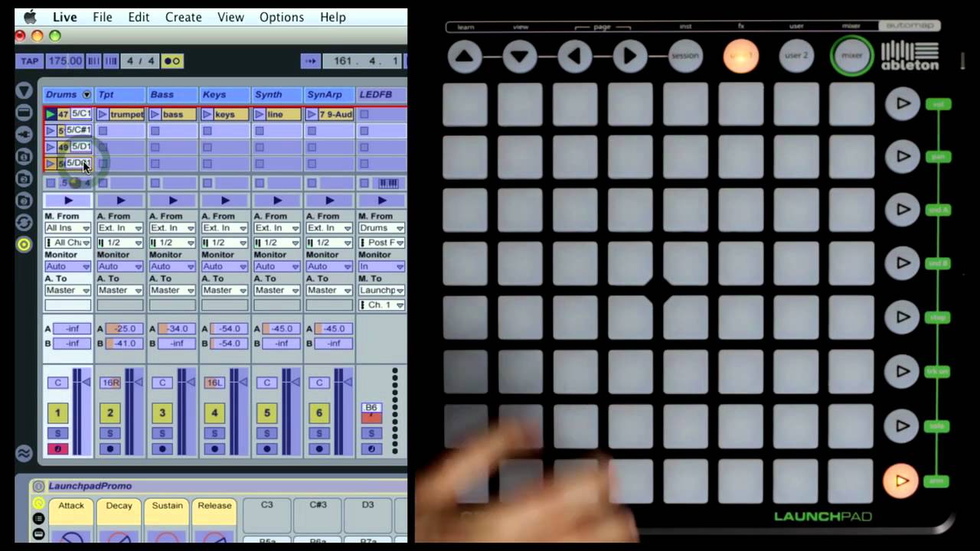
Task: Launch the bass clip
Action: (155, 114)
